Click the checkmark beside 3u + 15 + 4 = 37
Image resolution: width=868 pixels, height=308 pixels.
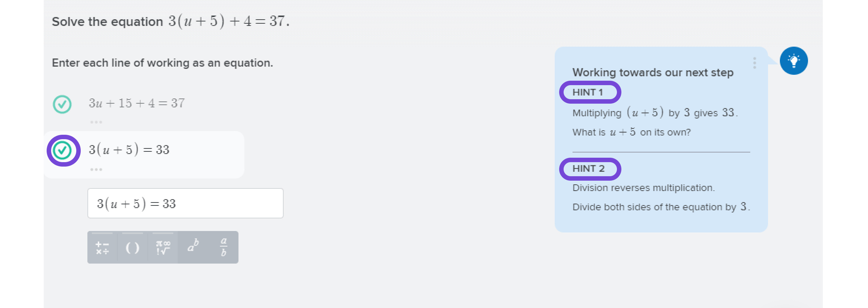62,104
